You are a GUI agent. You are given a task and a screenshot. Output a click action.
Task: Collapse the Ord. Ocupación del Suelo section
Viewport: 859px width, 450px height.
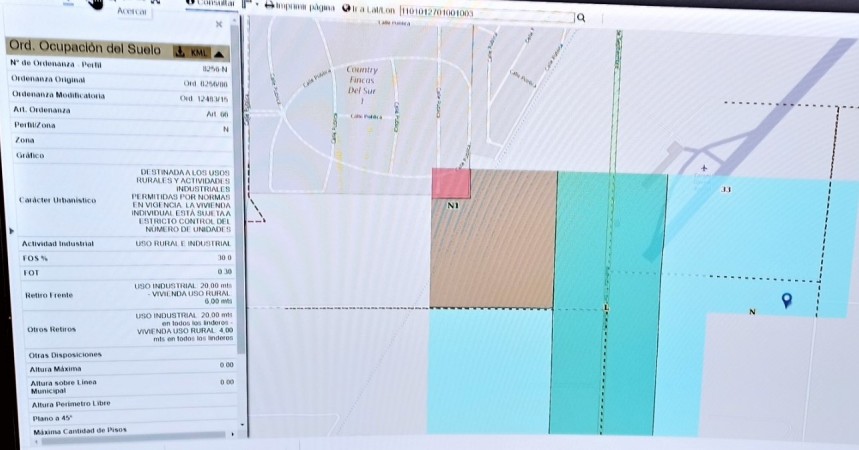[x=219, y=54]
